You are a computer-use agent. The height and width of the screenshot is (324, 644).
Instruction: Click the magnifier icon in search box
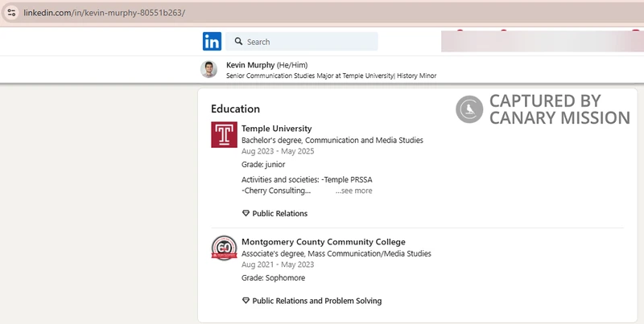pos(238,42)
